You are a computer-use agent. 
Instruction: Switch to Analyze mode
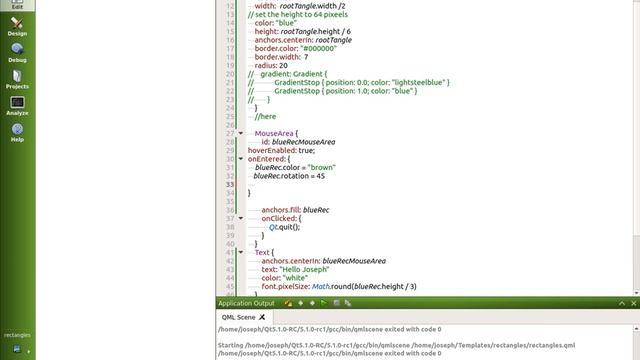tap(17, 106)
